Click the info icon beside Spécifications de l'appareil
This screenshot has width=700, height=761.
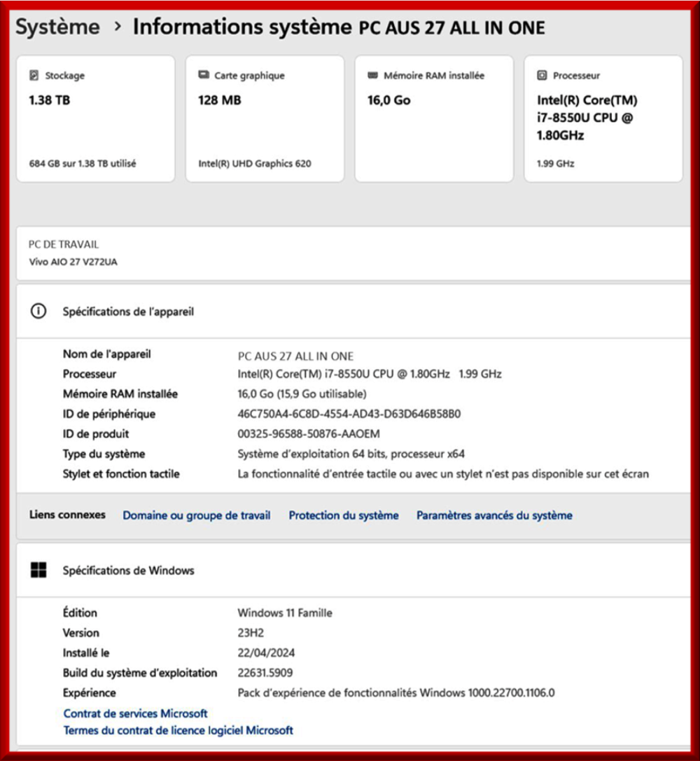pyautogui.click(x=38, y=311)
